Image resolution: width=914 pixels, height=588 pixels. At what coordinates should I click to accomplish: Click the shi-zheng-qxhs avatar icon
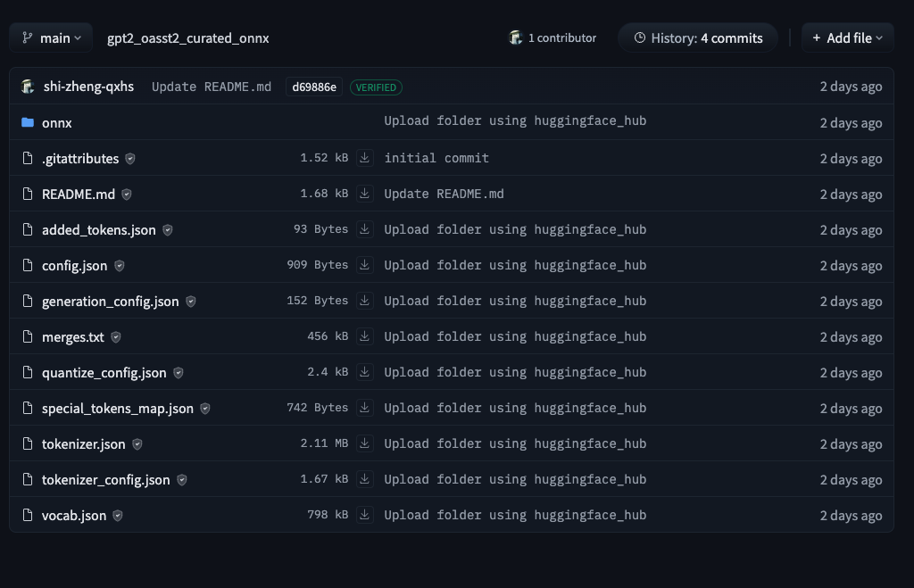[x=28, y=87]
